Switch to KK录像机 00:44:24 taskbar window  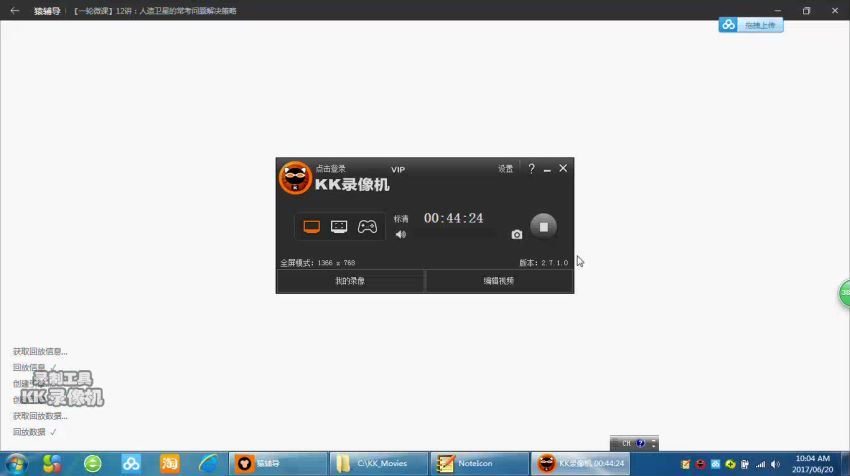(x=580, y=464)
